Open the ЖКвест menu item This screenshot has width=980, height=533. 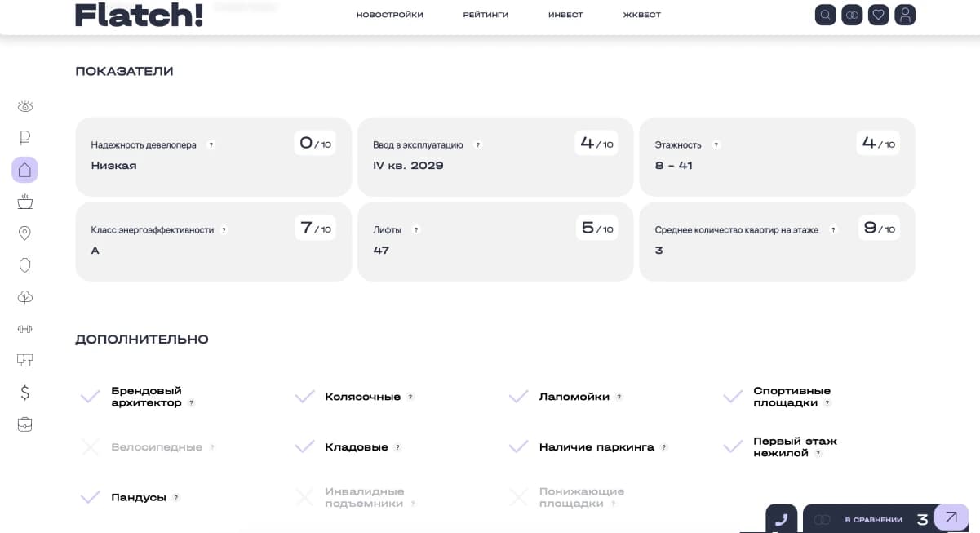[x=642, y=16]
